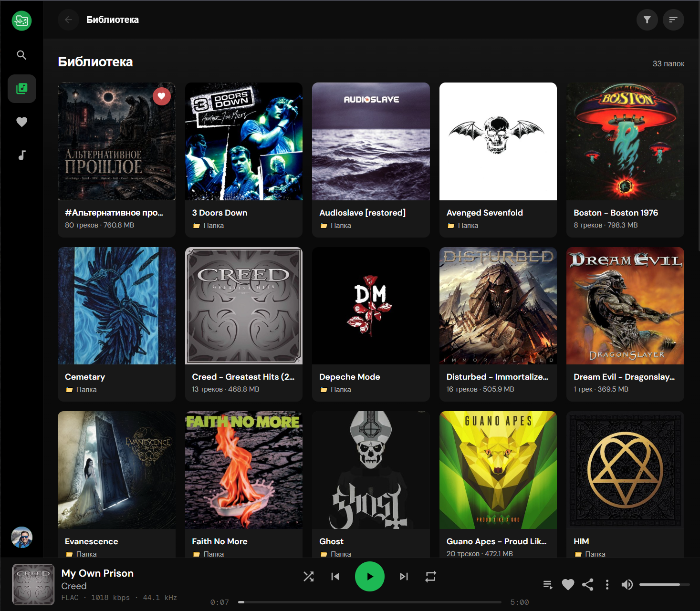700x611 pixels.
Task: Mute the volume speaker icon
Action: click(627, 584)
